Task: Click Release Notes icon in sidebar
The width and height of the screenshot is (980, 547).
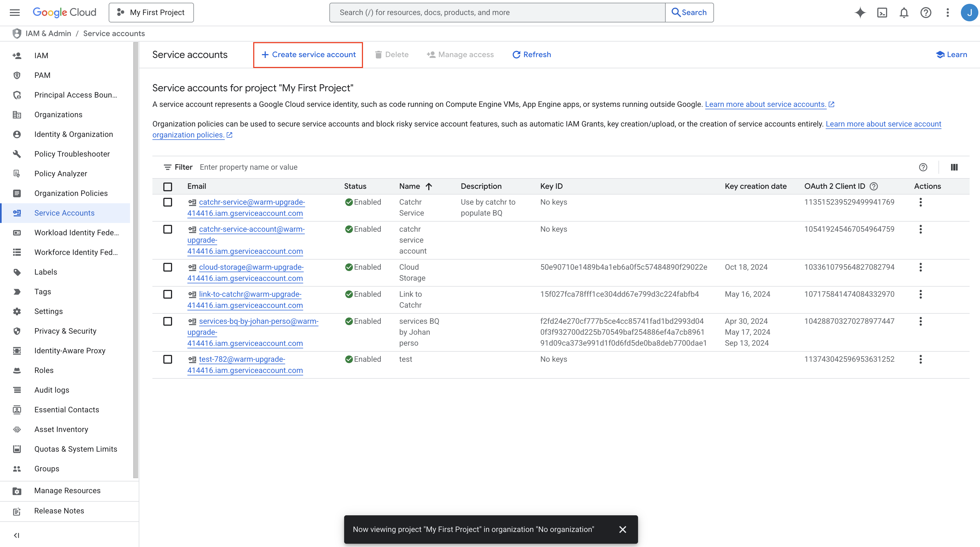Action: point(17,511)
